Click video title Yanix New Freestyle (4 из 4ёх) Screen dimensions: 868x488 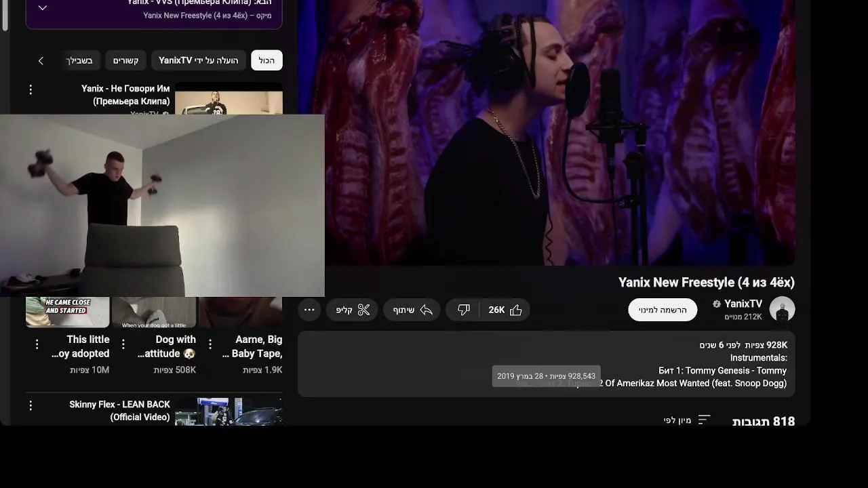tap(706, 283)
